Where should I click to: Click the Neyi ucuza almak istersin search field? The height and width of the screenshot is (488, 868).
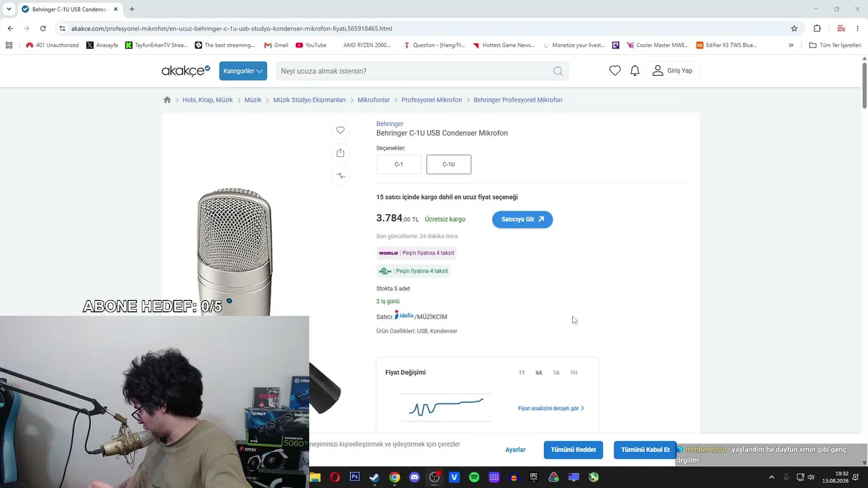tap(422, 71)
